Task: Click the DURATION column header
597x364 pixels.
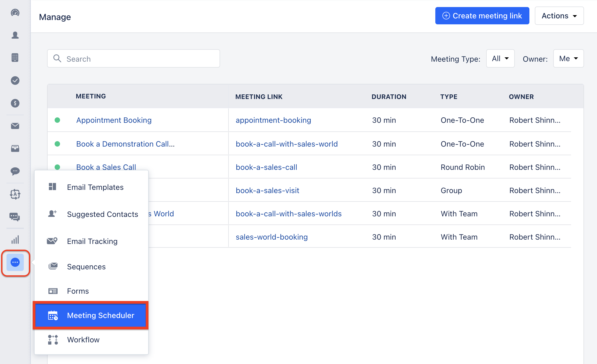Action: pyautogui.click(x=389, y=97)
